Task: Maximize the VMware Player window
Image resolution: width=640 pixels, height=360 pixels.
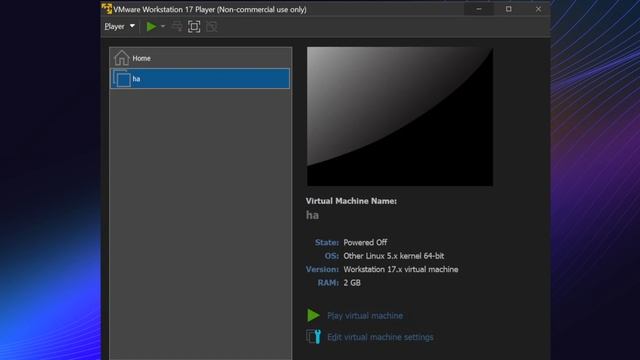Action: point(509,9)
